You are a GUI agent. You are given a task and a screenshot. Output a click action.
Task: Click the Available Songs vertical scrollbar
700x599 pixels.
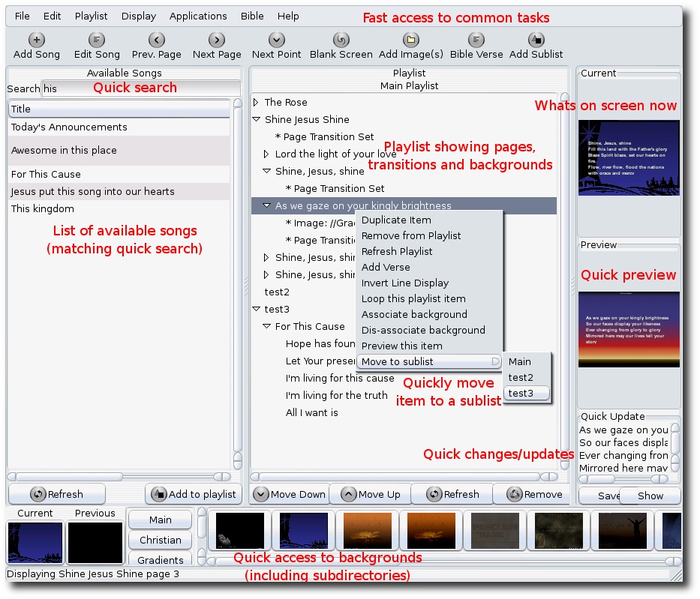238,284
